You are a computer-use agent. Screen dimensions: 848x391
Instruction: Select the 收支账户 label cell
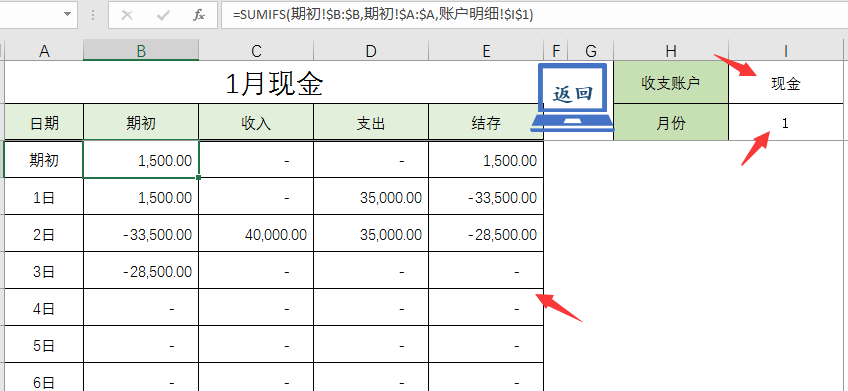pos(671,83)
